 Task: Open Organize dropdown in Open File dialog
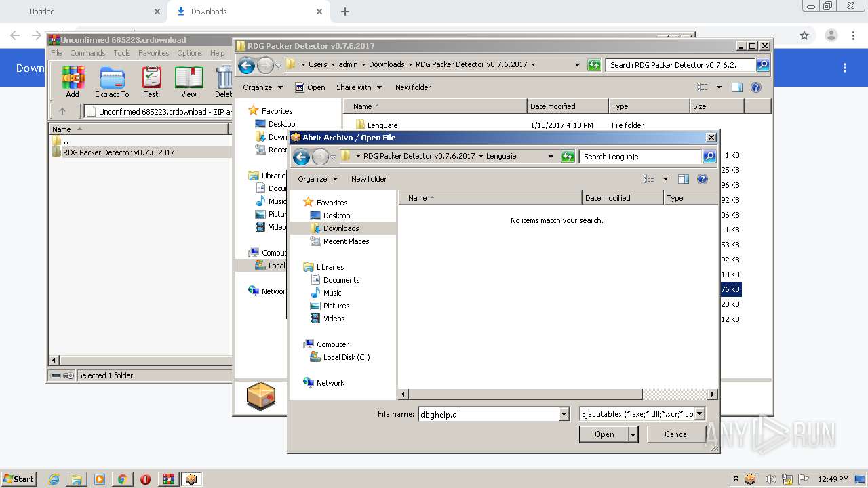[317, 179]
